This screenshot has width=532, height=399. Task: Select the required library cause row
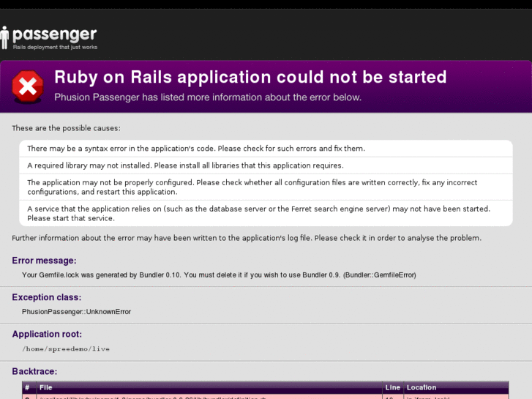(185, 165)
